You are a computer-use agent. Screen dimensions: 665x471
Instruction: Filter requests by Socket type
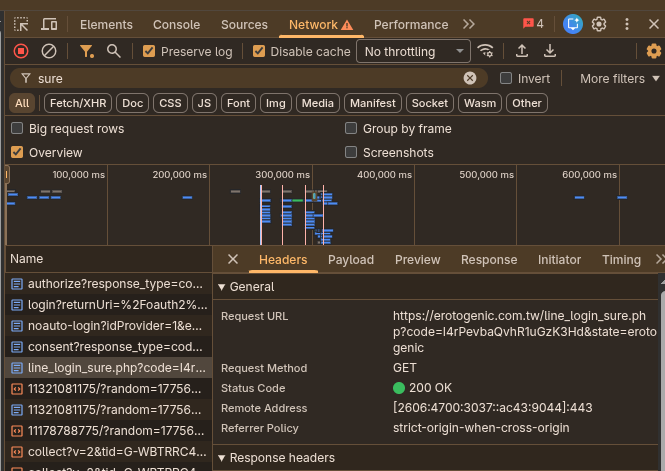430,103
